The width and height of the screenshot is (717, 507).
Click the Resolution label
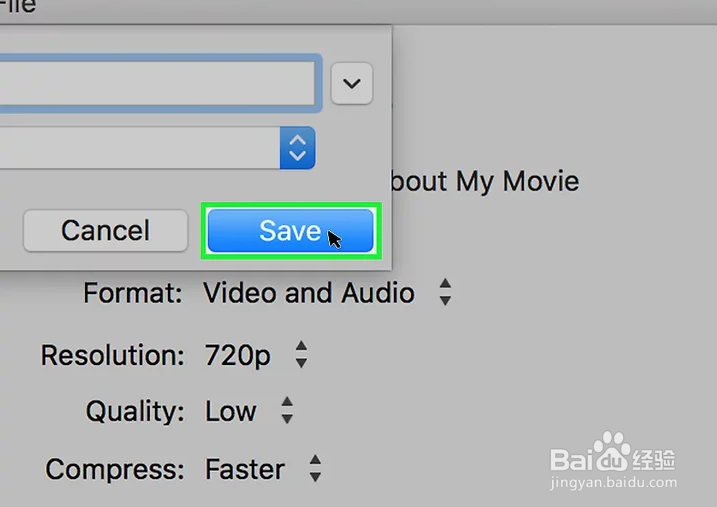click(113, 355)
